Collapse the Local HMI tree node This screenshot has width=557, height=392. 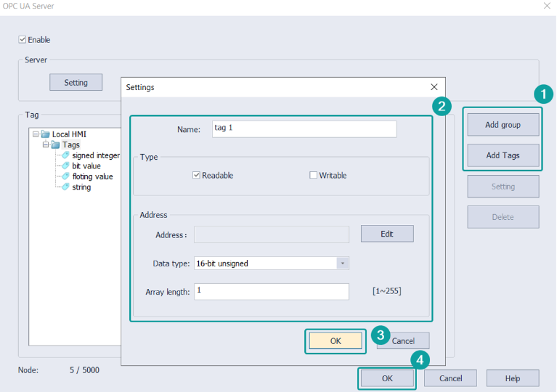point(35,134)
